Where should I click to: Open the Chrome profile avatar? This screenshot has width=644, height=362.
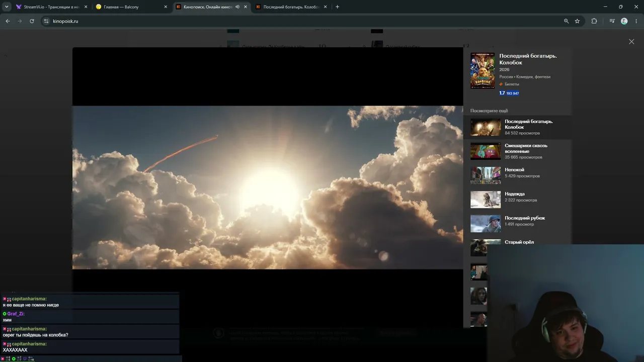coord(624,21)
